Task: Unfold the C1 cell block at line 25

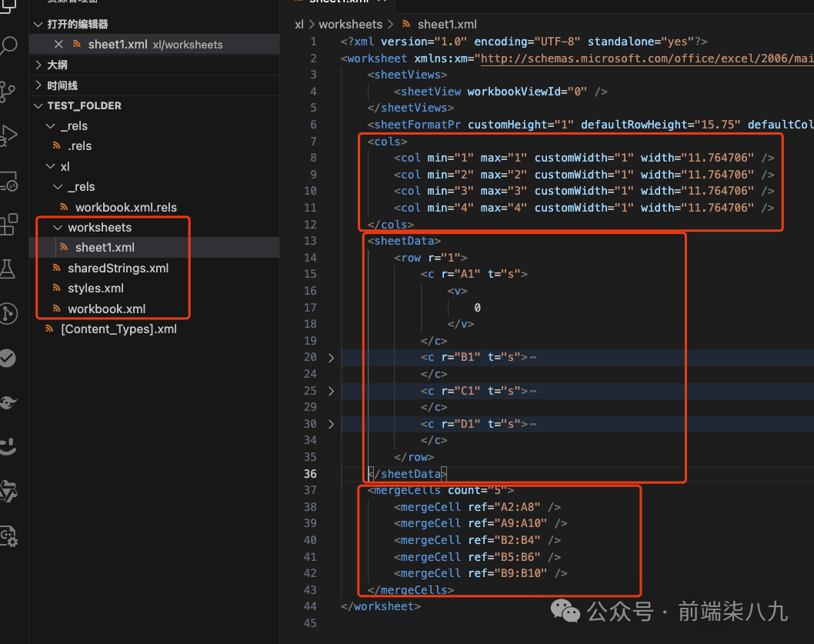Action: [331, 391]
